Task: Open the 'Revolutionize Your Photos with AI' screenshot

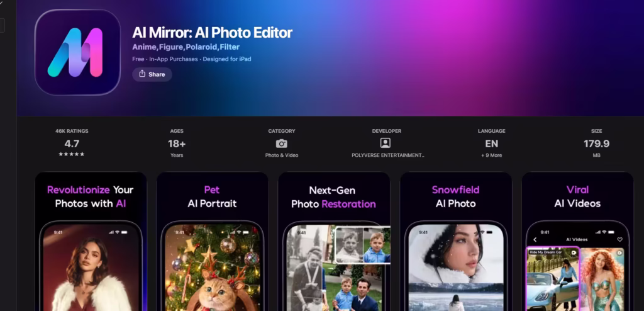Action: pos(91,242)
